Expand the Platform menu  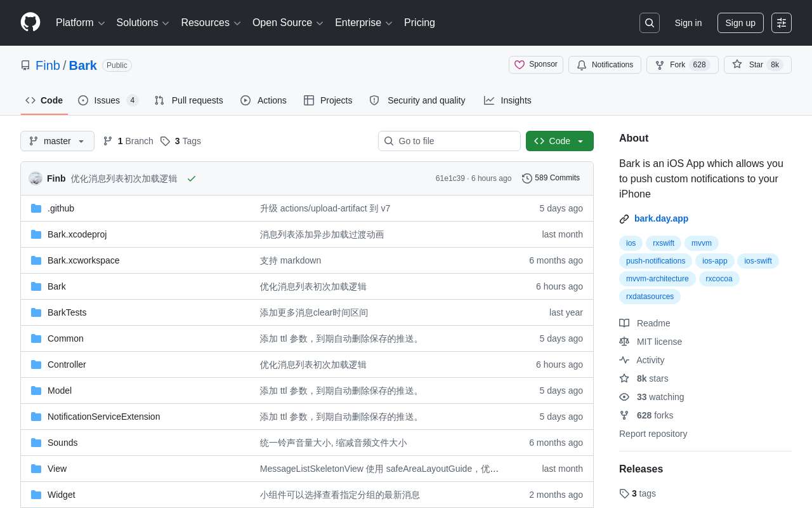pos(80,23)
